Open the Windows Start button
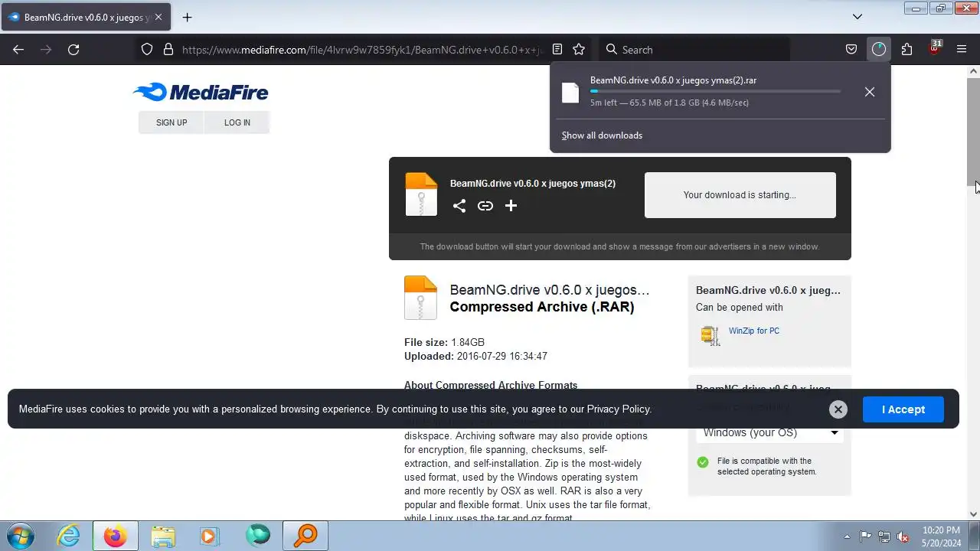 tap(19, 536)
